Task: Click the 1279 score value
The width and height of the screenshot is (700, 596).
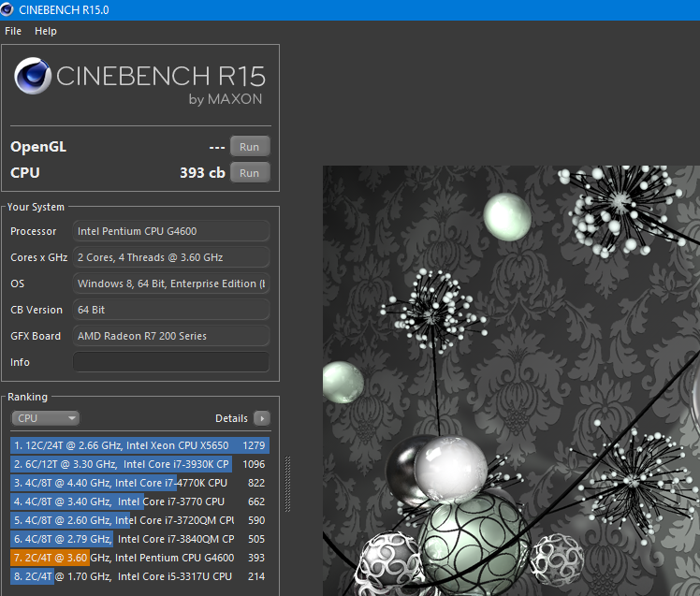Action: point(254,445)
